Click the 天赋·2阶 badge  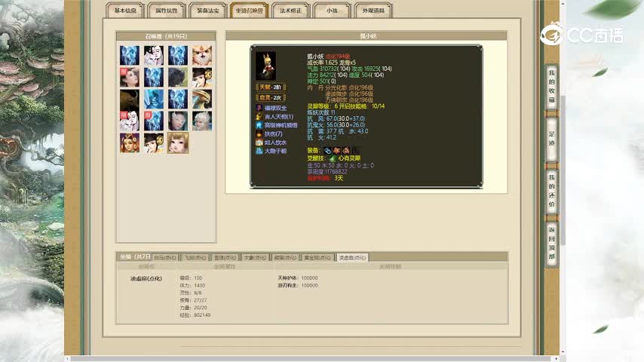click(x=271, y=87)
